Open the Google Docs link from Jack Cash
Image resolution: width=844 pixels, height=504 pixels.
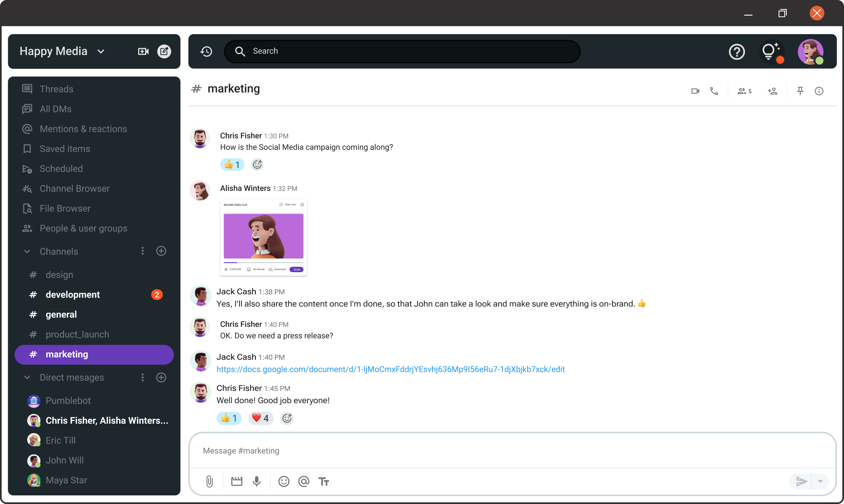391,369
